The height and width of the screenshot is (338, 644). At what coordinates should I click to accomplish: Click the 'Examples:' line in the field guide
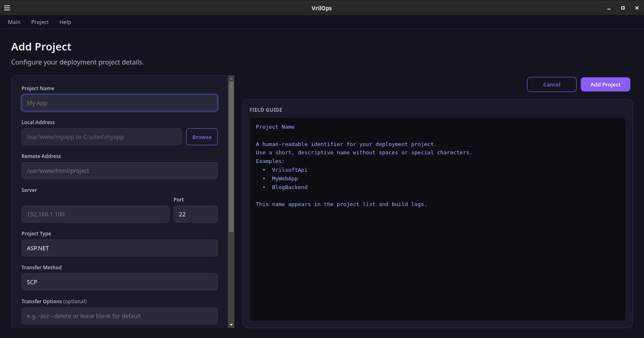(x=270, y=161)
